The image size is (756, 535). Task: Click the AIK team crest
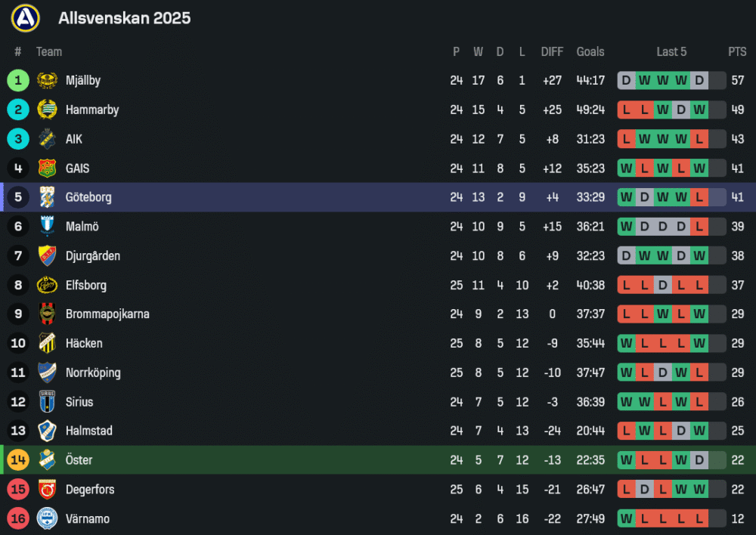pyautogui.click(x=47, y=139)
